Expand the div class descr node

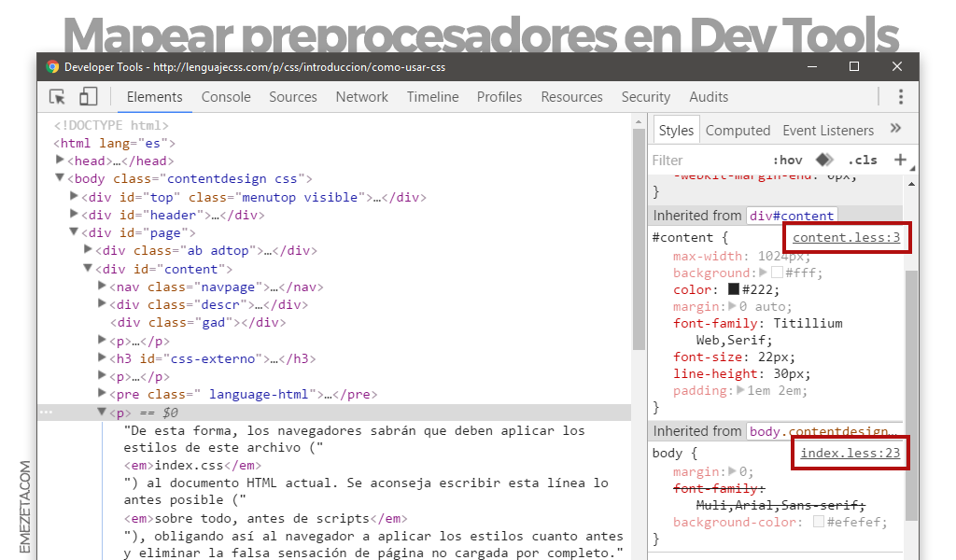click(x=102, y=303)
